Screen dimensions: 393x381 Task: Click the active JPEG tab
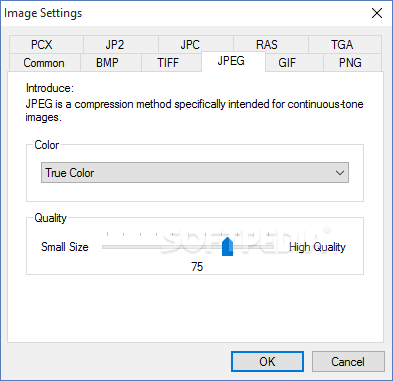(x=233, y=61)
